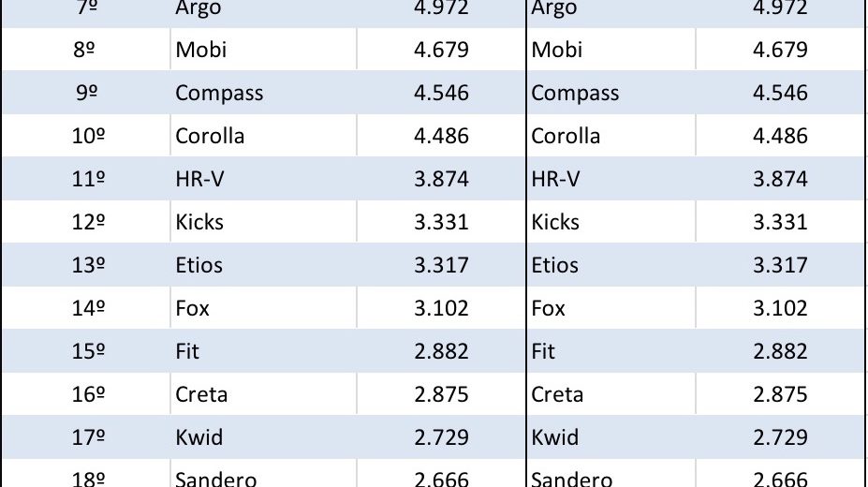Click Kicks in the left model column
Screen dimensions: 868x487
coord(199,222)
